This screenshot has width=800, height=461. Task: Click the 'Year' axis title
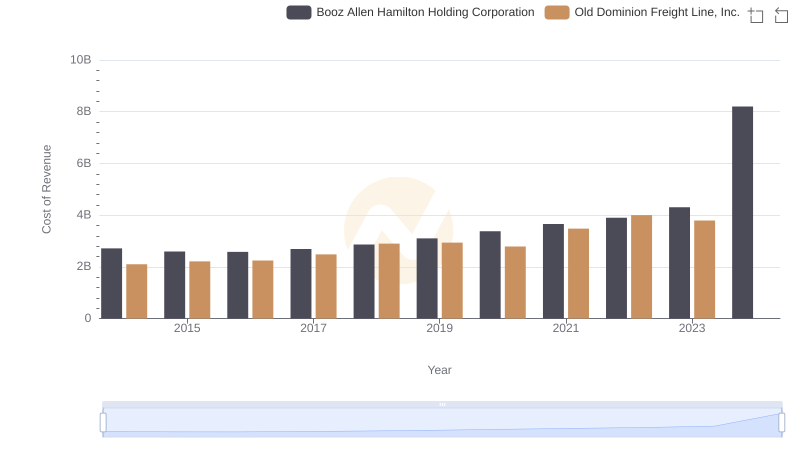pos(439,370)
